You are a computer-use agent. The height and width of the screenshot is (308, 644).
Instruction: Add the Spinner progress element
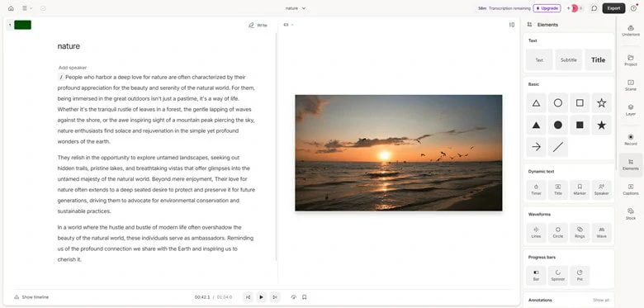coord(558,276)
